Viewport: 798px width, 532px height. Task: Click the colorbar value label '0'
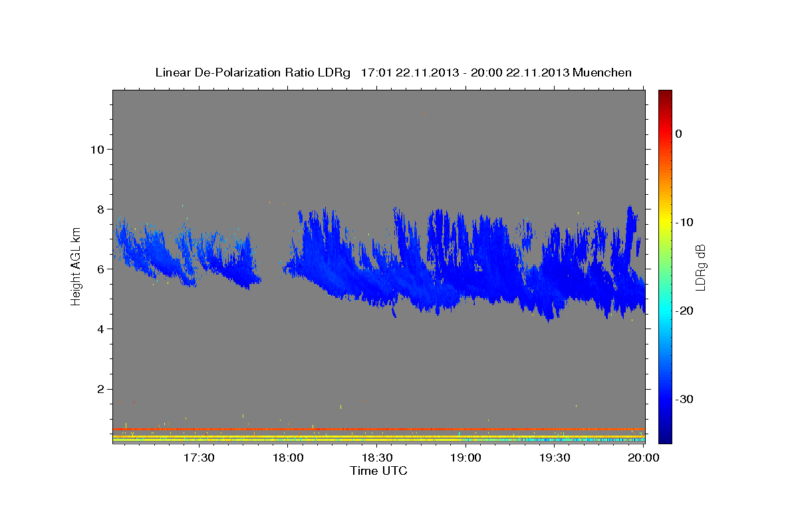pyautogui.click(x=679, y=134)
